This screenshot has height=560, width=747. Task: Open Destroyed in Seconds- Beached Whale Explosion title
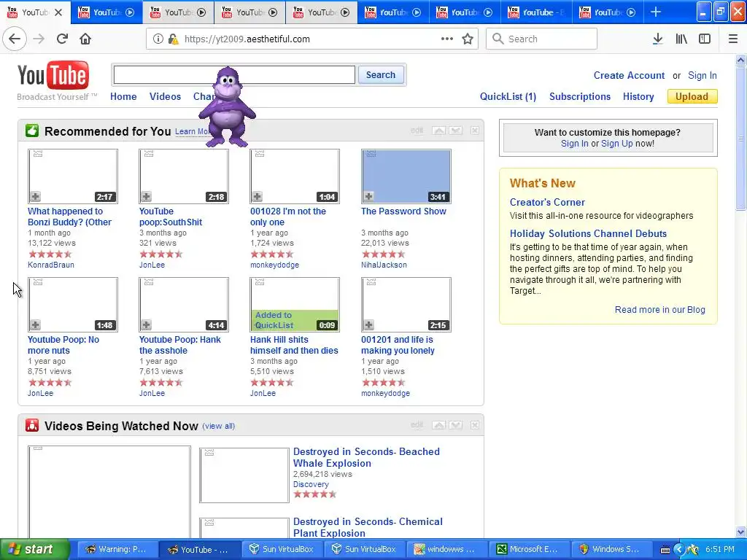[x=366, y=458]
